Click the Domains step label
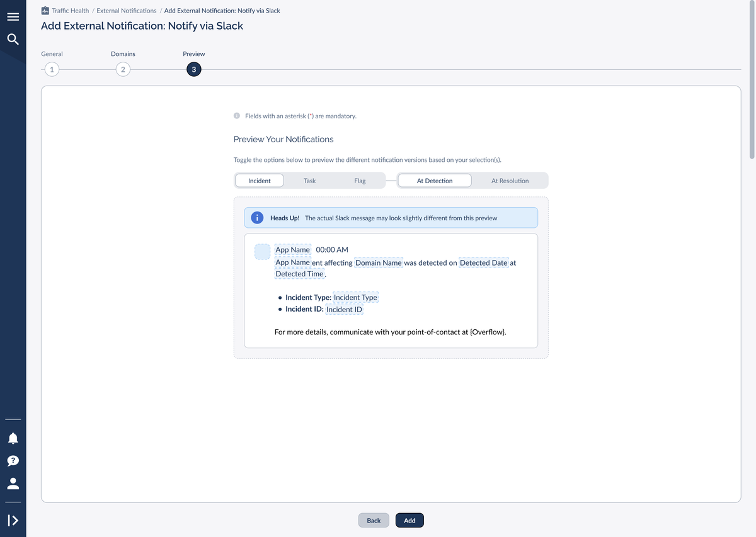Screen dimensions: 756x537 tap(123, 54)
